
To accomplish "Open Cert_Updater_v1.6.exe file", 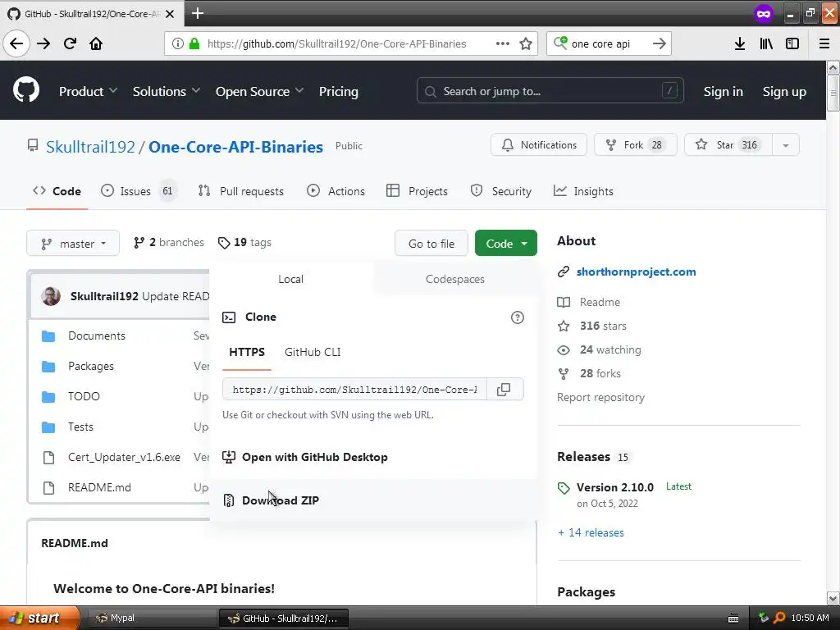I will (124, 458).
